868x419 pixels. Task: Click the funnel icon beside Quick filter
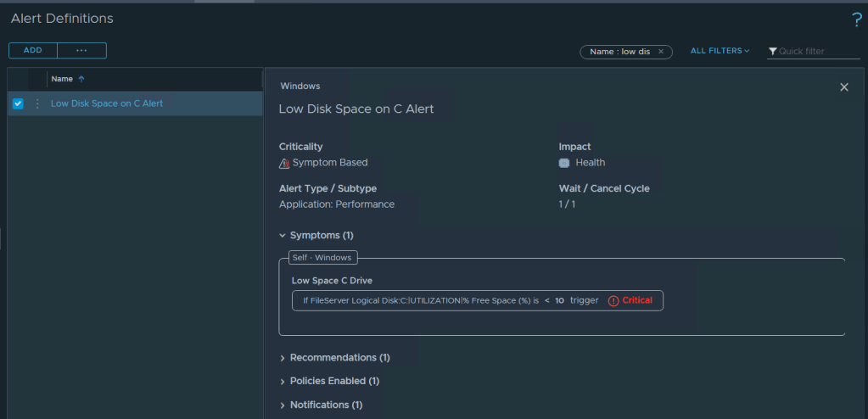[772, 52]
